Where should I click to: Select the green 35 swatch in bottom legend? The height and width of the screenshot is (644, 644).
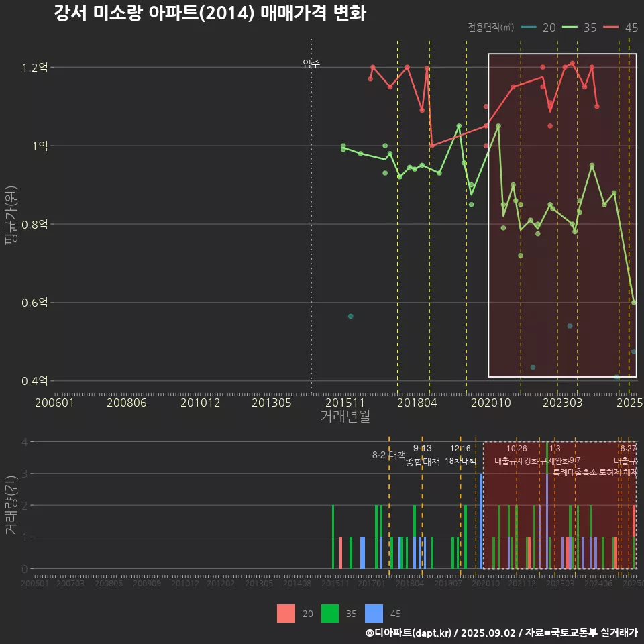pos(330,614)
